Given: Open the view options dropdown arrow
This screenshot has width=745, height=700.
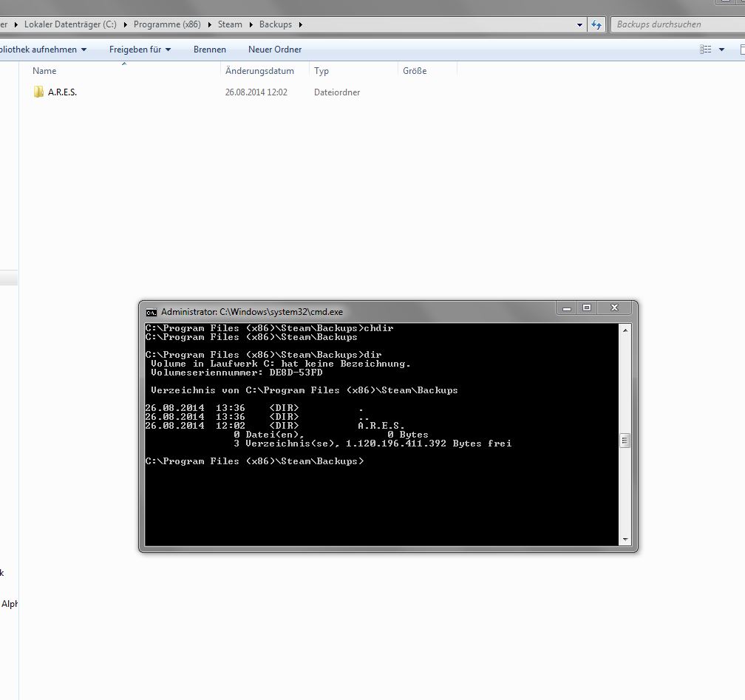Looking at the screenshot, I should click(x=721, y=50).
